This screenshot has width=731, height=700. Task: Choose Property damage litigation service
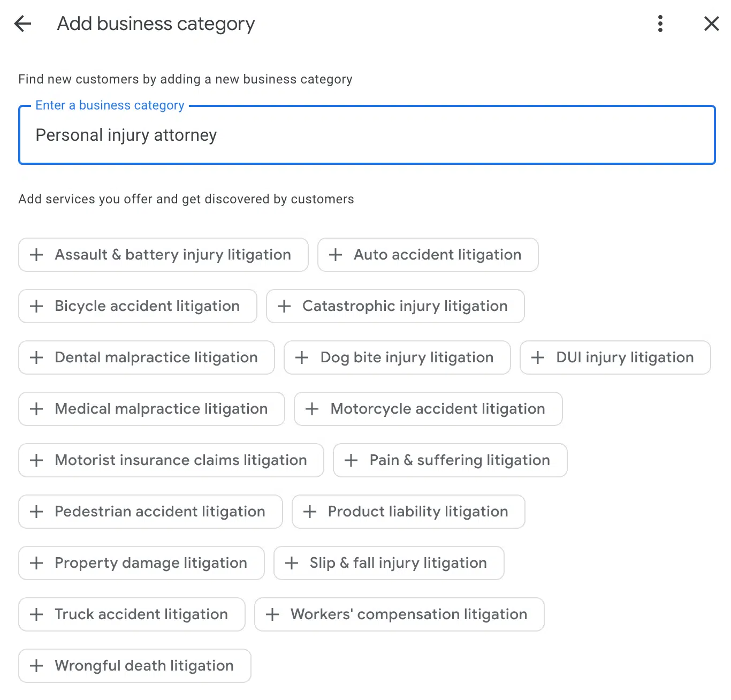click(x=141, y=563)
